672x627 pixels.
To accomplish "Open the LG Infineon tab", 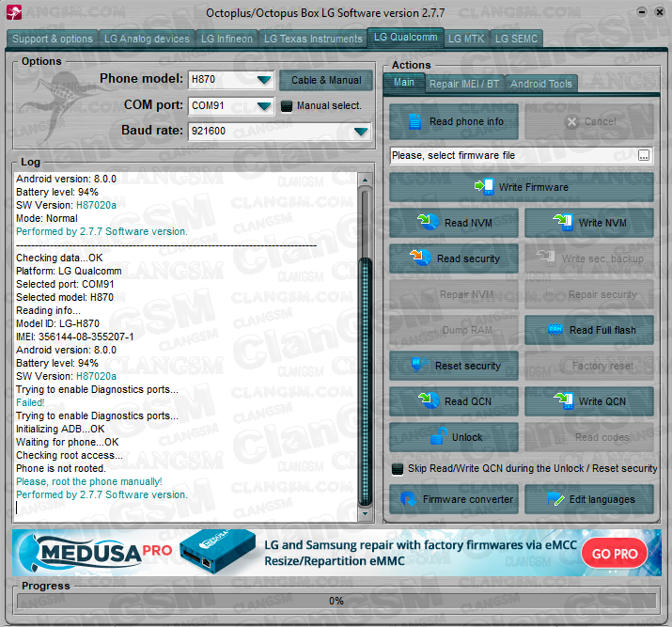I will (x=227, y=39).
